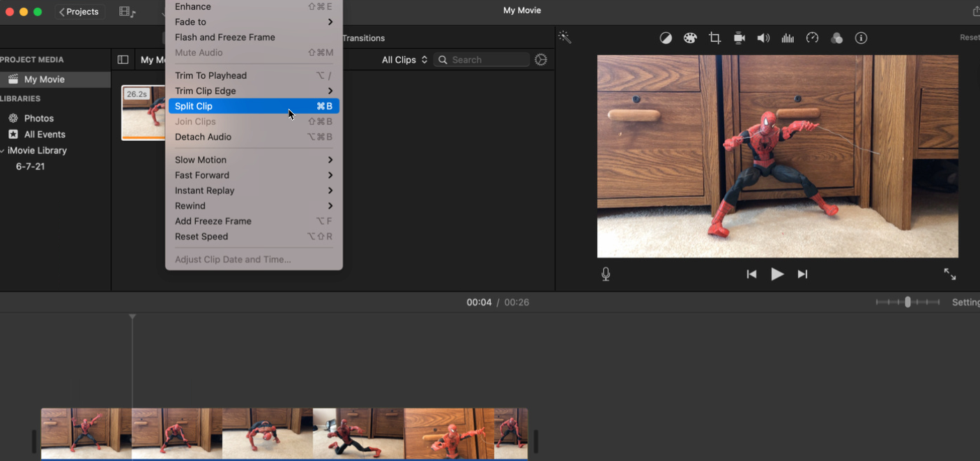
Task: Open the Fade to submenu
Action: coord(254,22)
